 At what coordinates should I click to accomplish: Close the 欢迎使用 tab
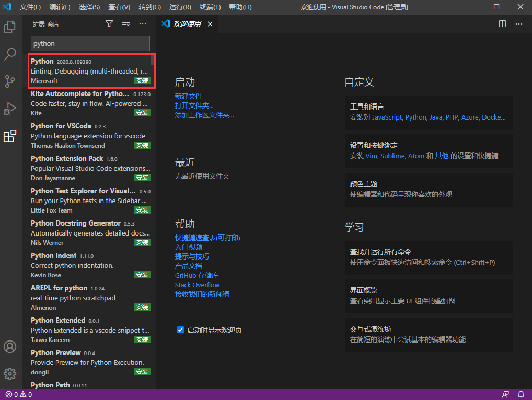point(210,24)
